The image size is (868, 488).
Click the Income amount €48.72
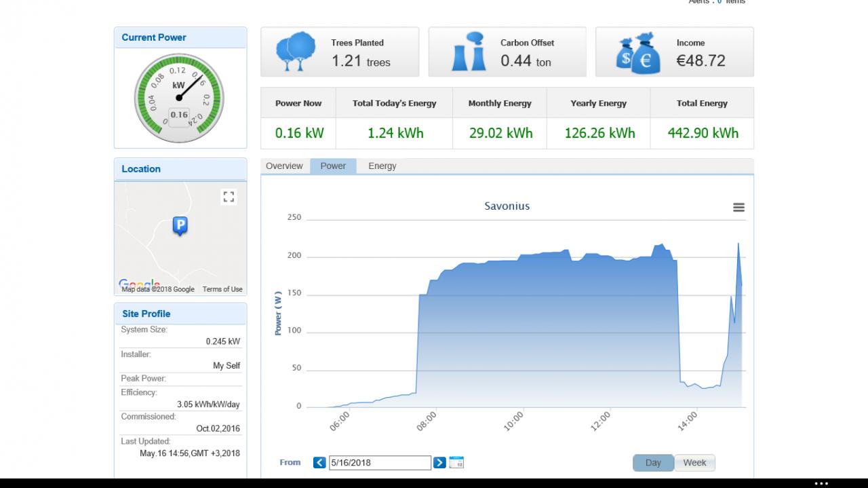coord(701,61)
